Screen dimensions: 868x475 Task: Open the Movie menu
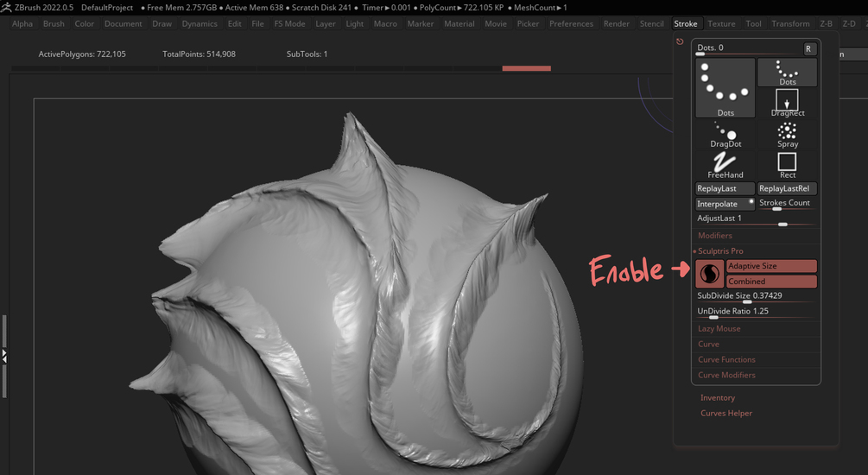pos(496,23)
